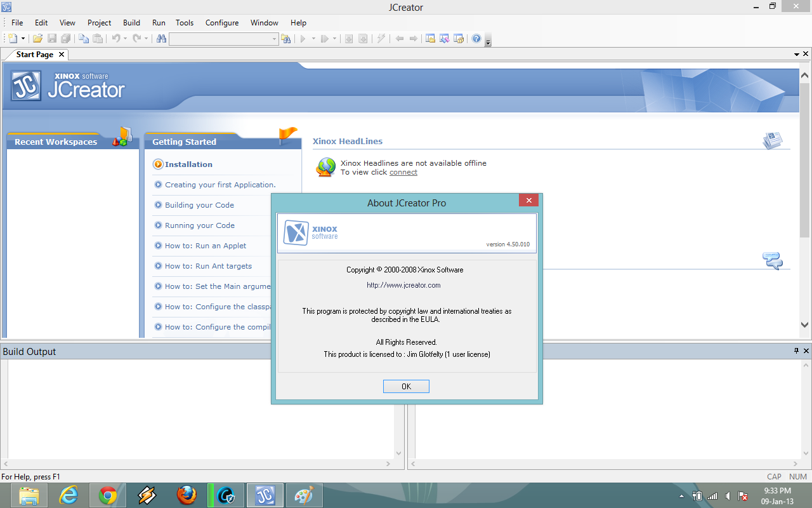Open File Explorer from the taskbar
This screenshot has width=812, height=508.
(x=29, y=495)
